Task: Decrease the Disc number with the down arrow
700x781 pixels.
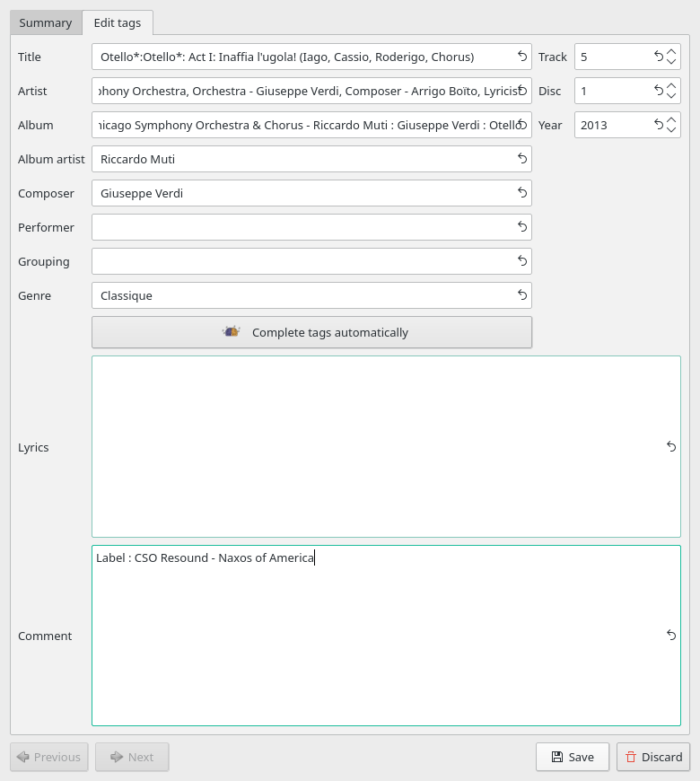Action: point(671,97)
